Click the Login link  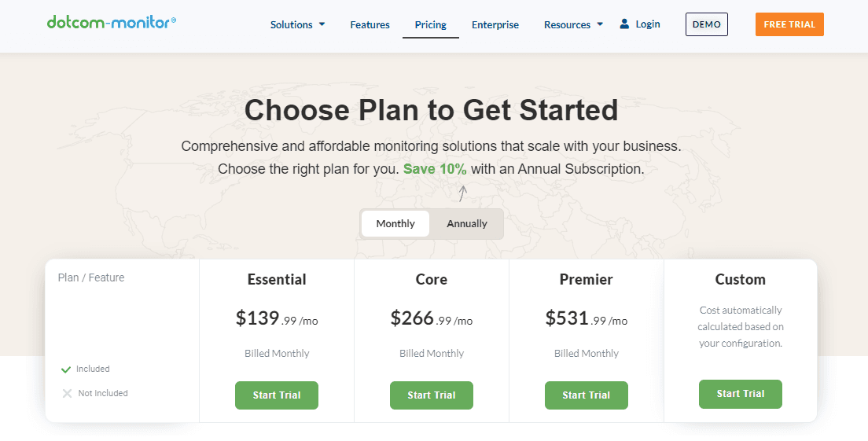[648, 24]
